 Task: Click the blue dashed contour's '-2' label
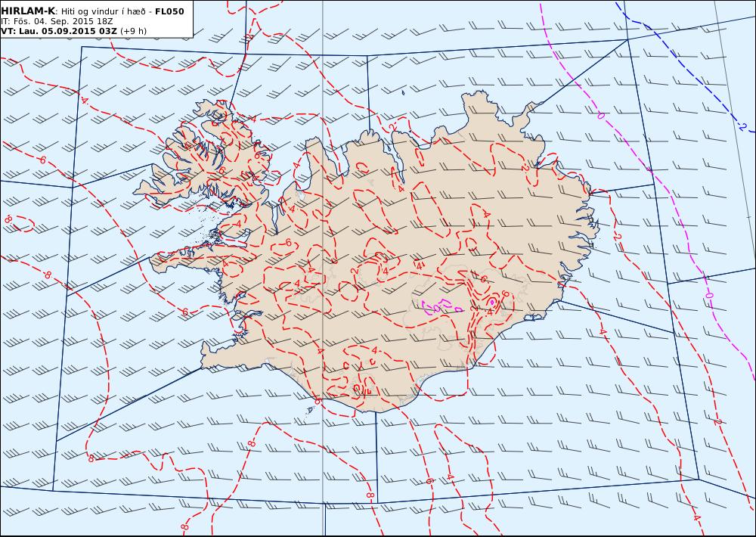tap(742, 127)
